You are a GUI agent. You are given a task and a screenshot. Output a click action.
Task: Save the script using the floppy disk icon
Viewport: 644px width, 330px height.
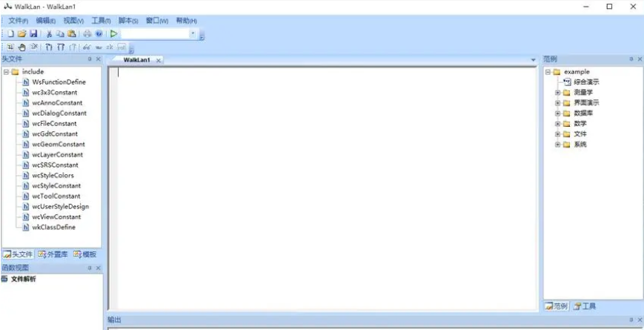point(33,34)
